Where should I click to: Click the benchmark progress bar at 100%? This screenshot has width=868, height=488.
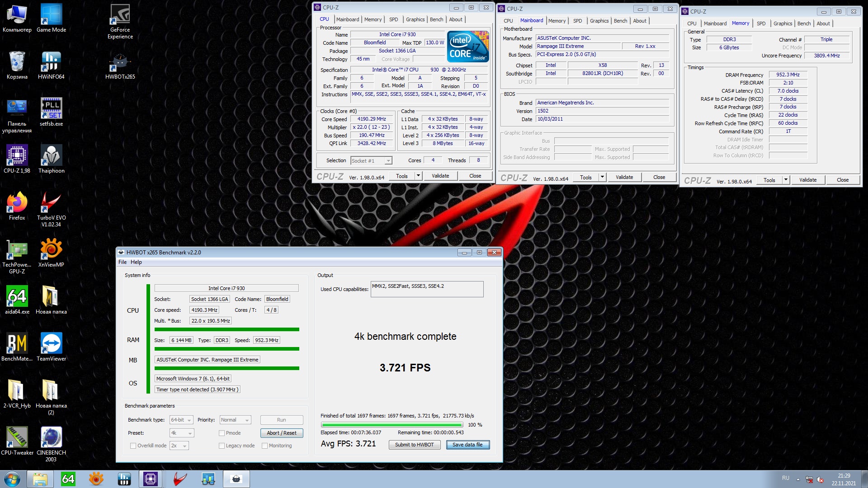(392, 425)
